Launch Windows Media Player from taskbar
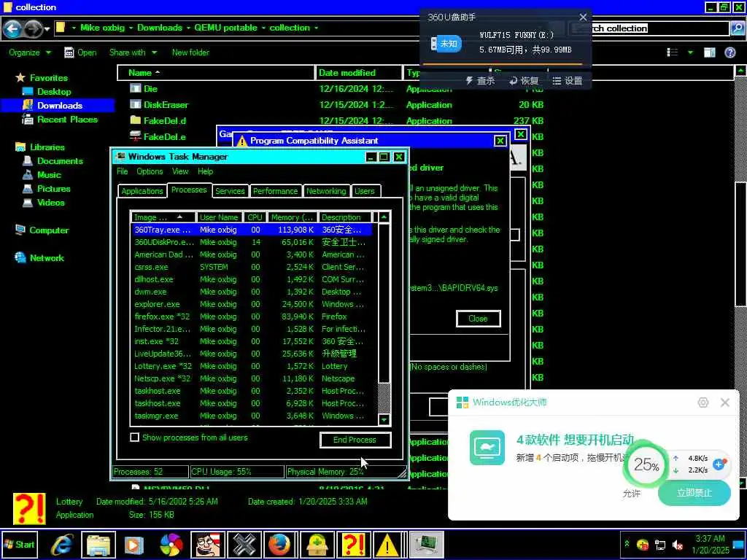 pyautogui.click(x=134, y=544)
